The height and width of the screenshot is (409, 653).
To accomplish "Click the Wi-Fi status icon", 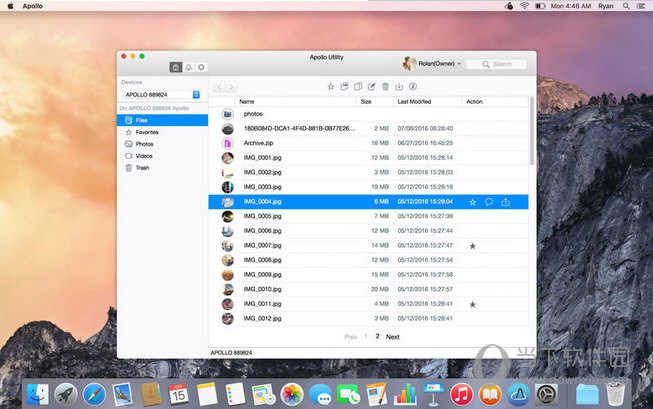I will point(524,6).
